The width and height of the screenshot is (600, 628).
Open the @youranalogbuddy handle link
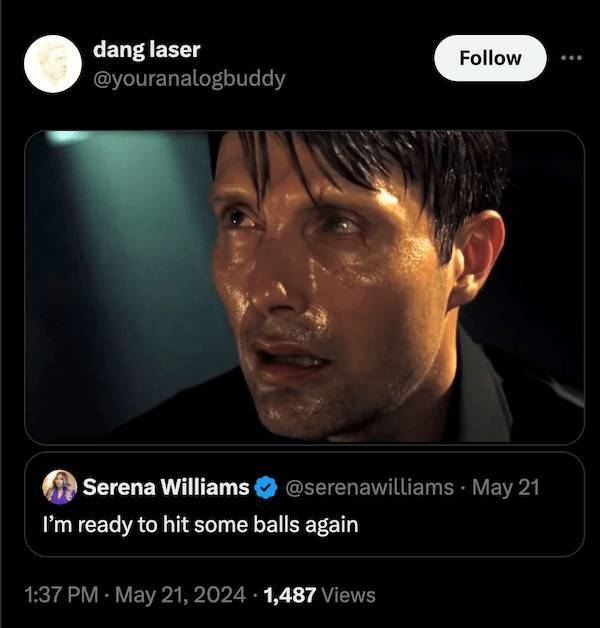188,77
